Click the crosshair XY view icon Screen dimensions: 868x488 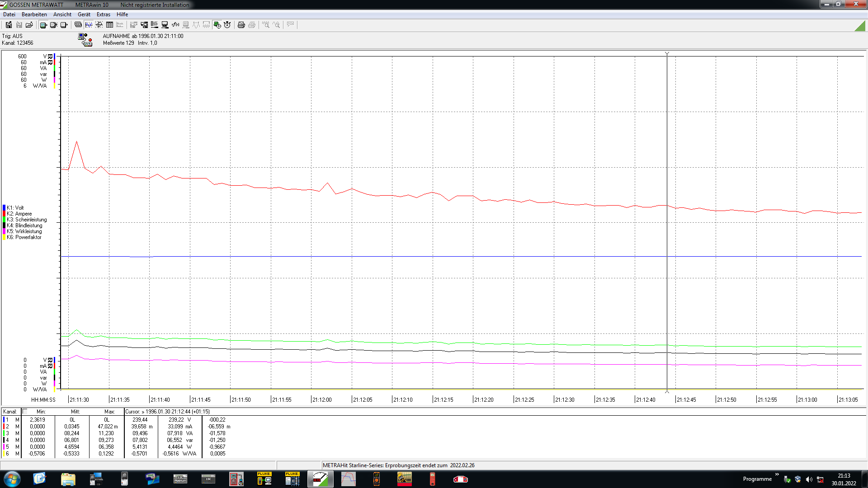click(99, 25)
